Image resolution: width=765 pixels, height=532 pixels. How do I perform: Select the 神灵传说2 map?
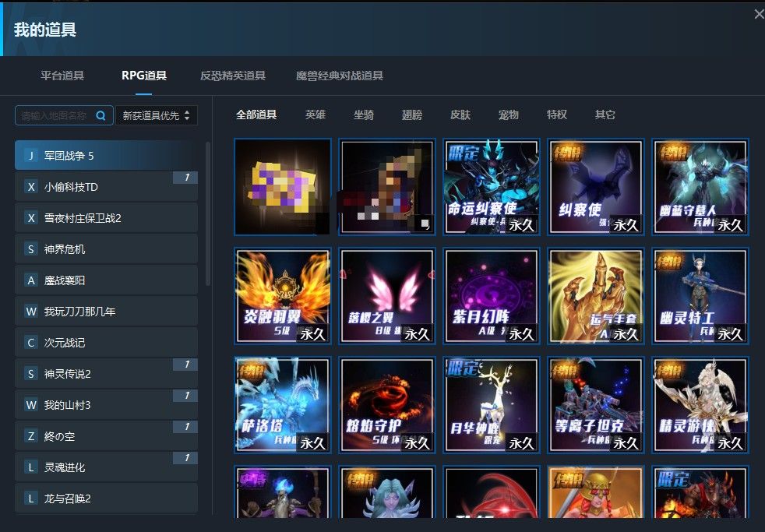(107, 374)
